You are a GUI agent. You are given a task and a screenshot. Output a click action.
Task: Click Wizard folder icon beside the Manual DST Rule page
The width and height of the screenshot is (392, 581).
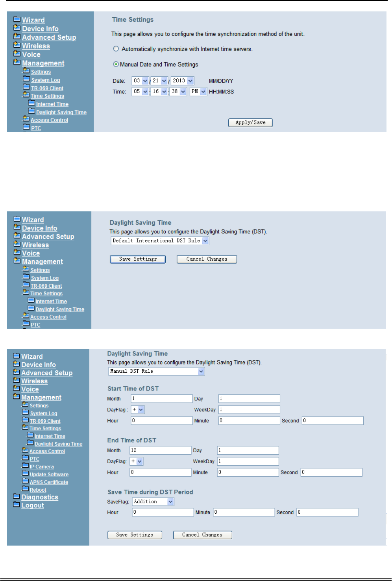coord(17,356)
